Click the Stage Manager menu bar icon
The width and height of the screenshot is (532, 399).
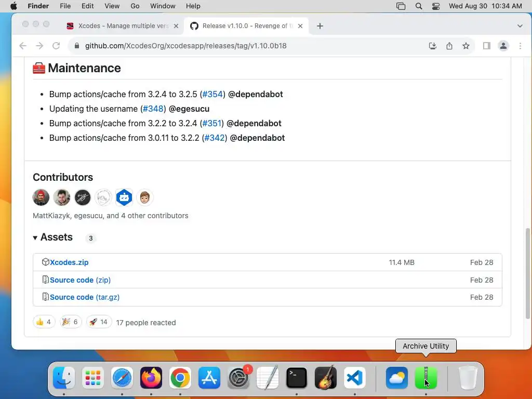pyautogui.click(x=401, y=6)
